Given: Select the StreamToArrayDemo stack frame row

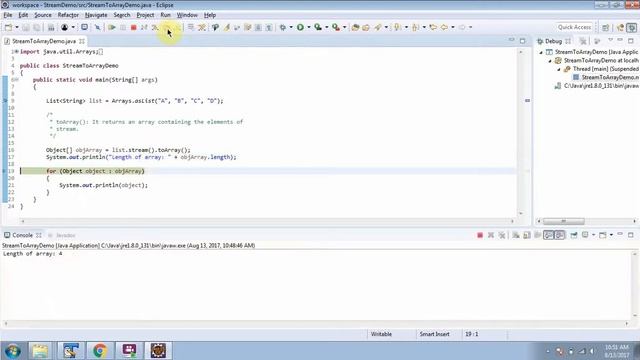Looking at the screenshot, I should 605,77.
